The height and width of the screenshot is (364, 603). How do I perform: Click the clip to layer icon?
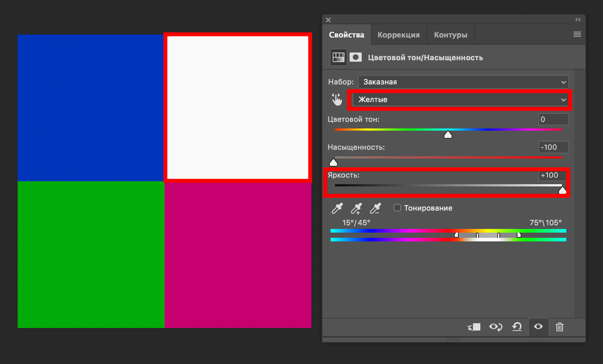point(474,327)
